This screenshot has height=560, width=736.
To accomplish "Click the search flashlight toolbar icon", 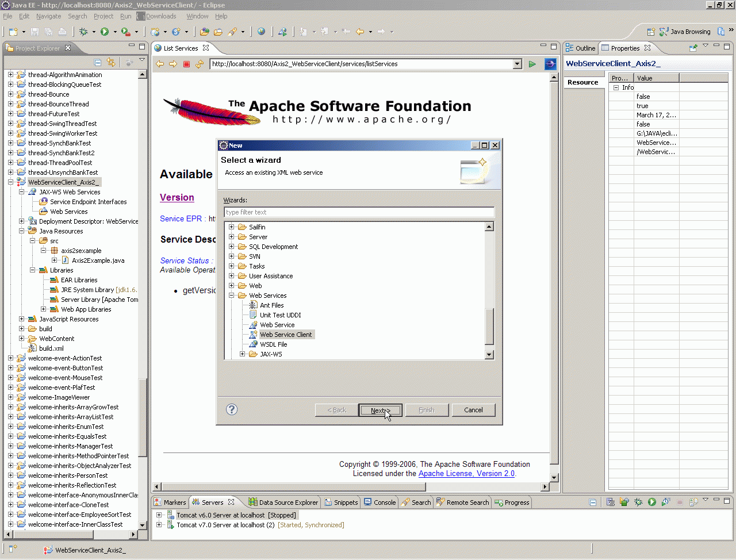I will [x=233, y=32].
